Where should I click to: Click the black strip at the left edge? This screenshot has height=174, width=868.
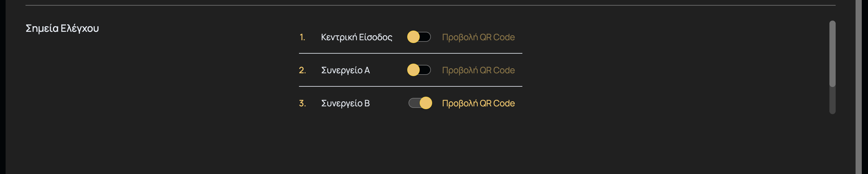2,87
